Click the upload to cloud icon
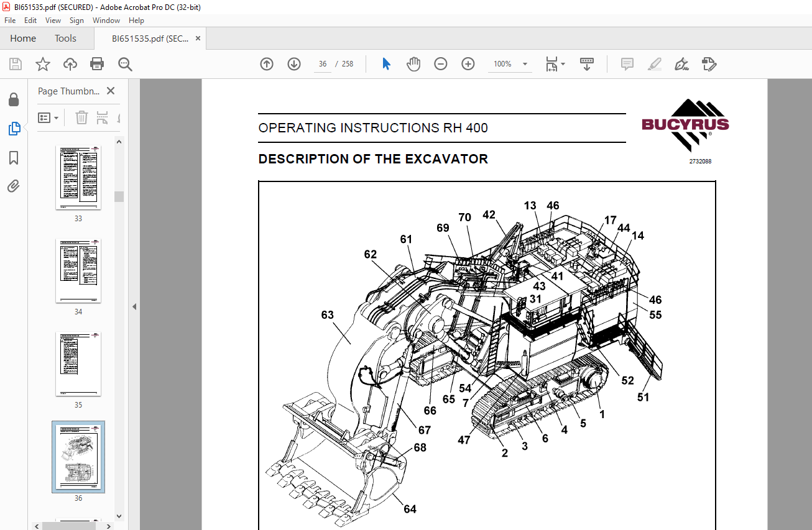Screen dimensions: 812x530 pyautogui.click(x=70, y=64)
